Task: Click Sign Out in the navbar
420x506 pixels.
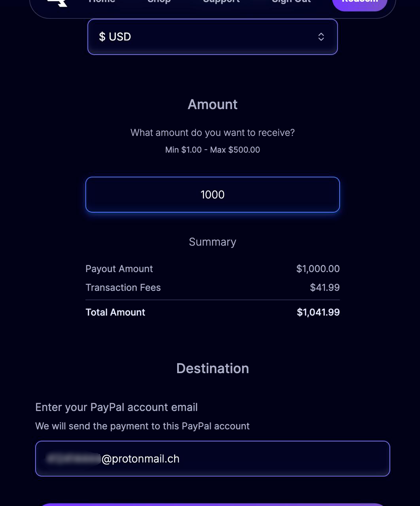Action: (291, 2)
